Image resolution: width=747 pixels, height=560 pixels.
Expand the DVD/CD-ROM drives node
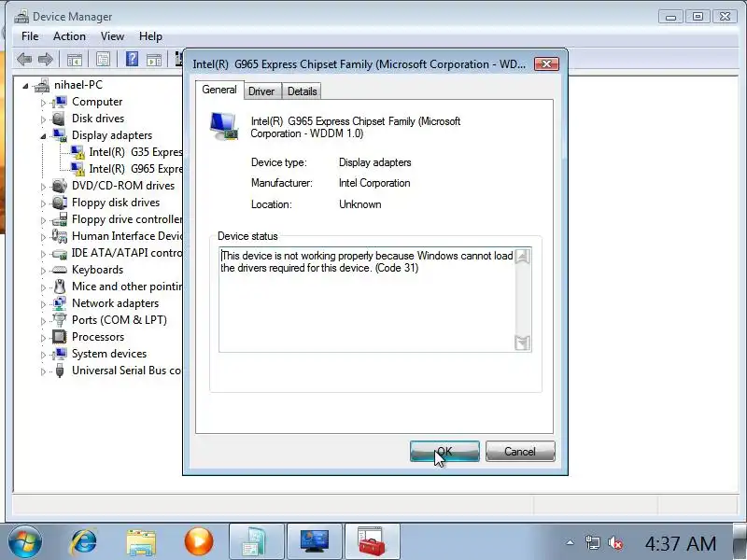(x=43, y=186)
